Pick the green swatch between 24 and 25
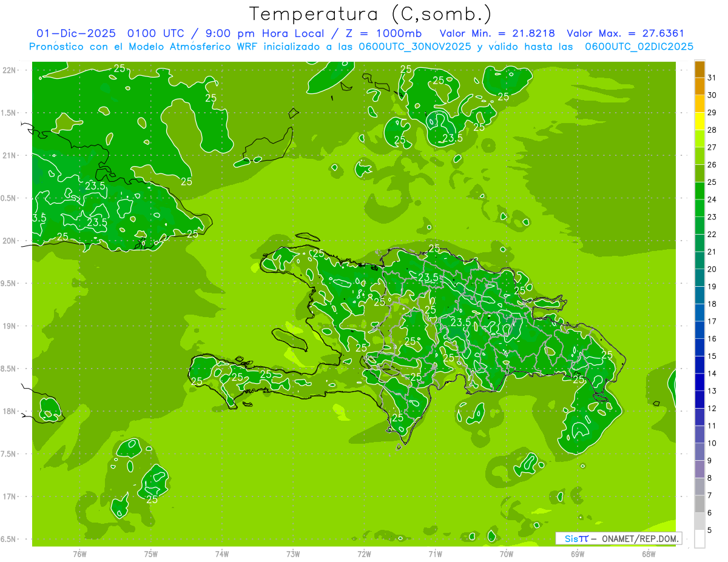 (699, 191)
